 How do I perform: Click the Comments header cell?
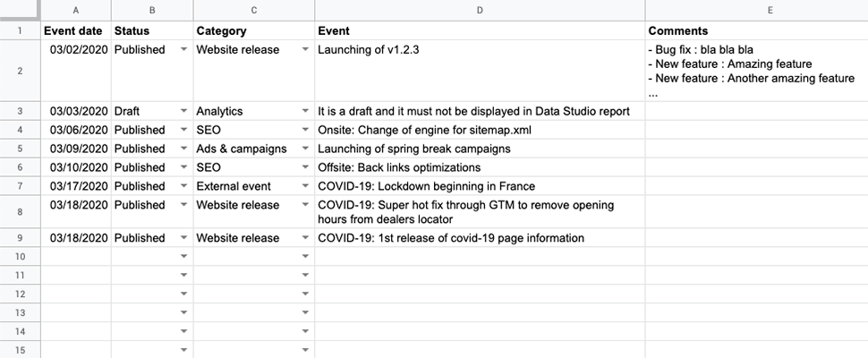(757, 30)
